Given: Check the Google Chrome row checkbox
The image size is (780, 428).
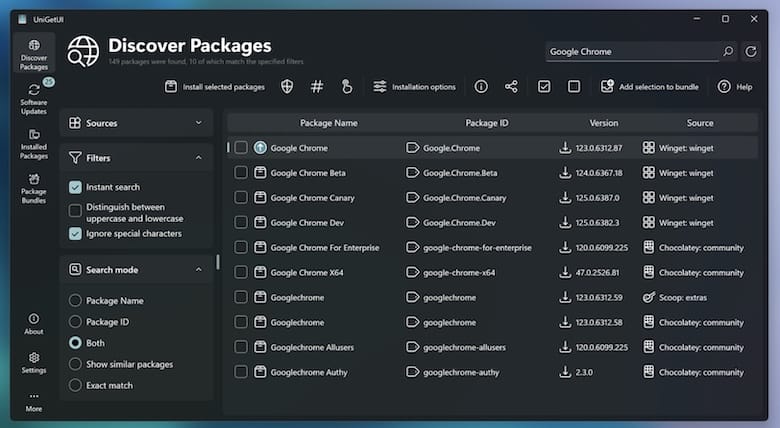Looking at the screenshot, I should (241, 147).
